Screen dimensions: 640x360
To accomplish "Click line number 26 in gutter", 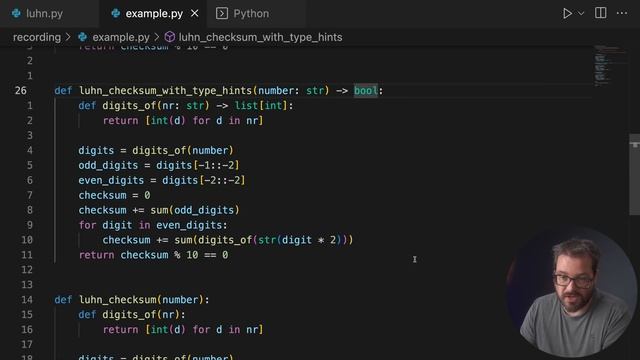I will coord(21,91).
